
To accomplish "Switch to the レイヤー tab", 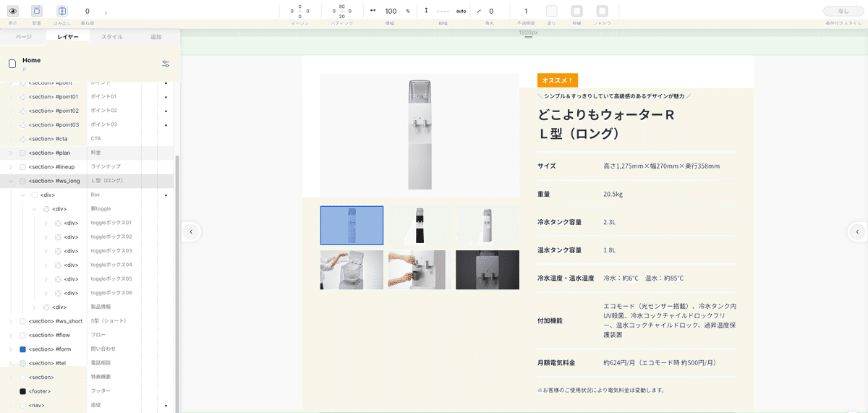I will click(x=68, y=37).
